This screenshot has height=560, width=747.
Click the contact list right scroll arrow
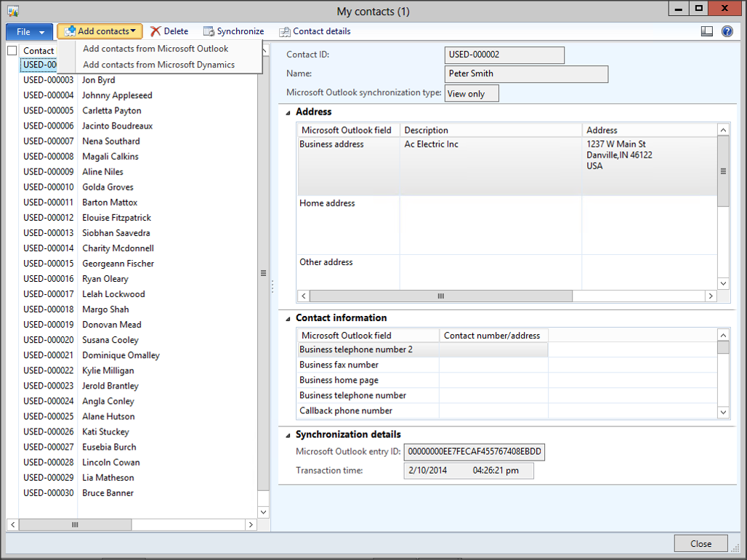tap(251, 524)
